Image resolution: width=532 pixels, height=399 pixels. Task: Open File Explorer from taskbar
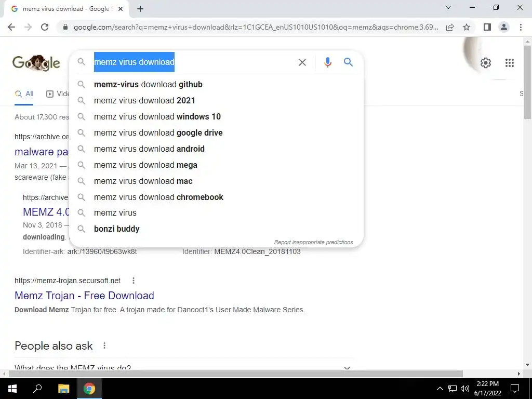(63, 389)
